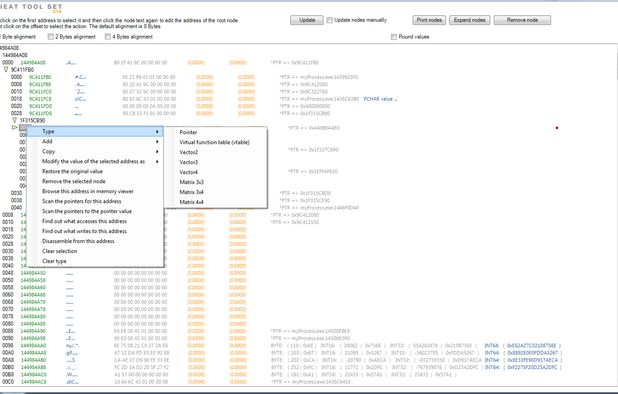The height and width of the screenshot is (394, 618).
Task: Select Vector2 from the Type submenu
Action: 216,152
